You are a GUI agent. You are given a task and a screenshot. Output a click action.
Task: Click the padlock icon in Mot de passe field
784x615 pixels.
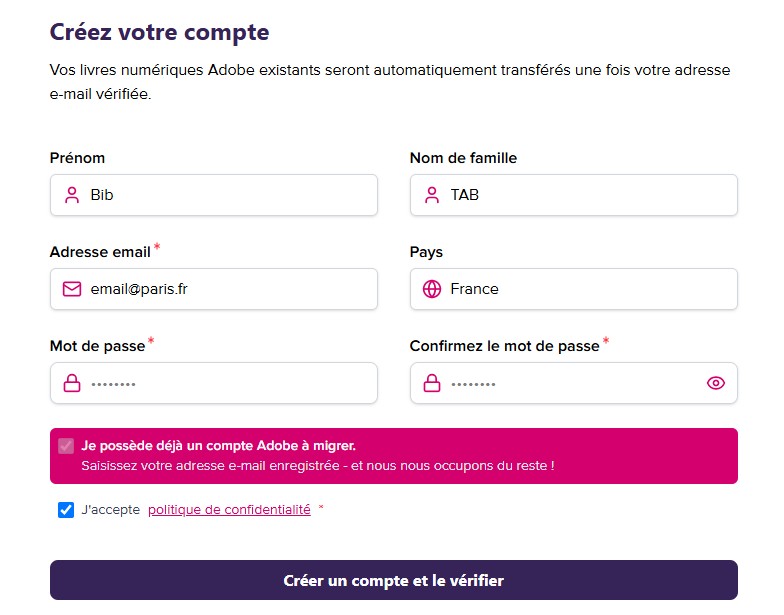coord(72,383)
